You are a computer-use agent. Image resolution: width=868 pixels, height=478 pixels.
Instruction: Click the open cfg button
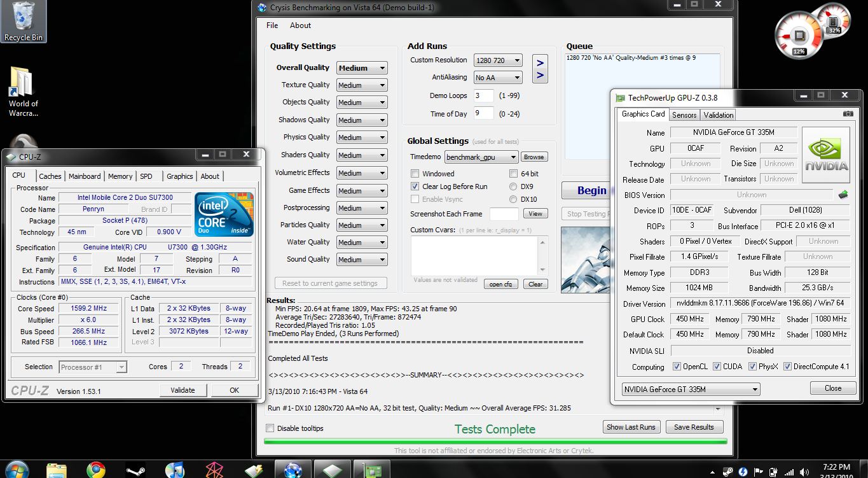[x=501, y=285]
